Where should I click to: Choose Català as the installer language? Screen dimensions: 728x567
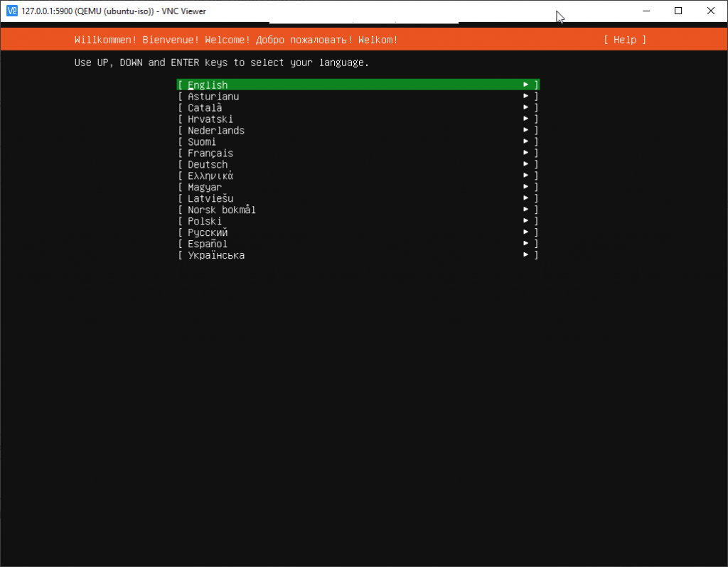[205, 108]
